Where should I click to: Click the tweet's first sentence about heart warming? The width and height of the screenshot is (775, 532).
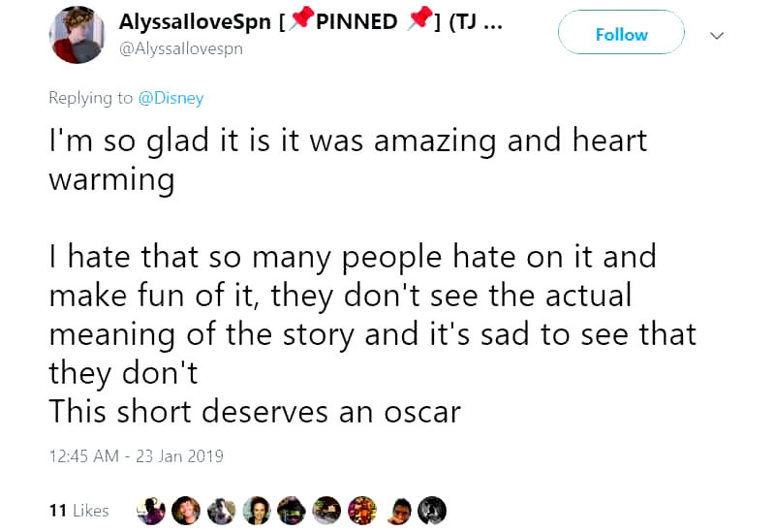[x=347, y=160]
